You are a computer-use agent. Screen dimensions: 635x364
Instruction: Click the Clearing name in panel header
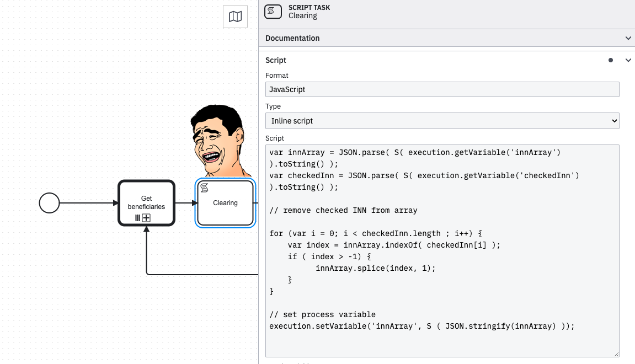(302, 16)
